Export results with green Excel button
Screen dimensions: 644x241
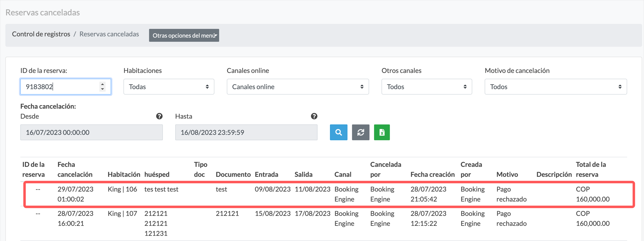point(382,132)
